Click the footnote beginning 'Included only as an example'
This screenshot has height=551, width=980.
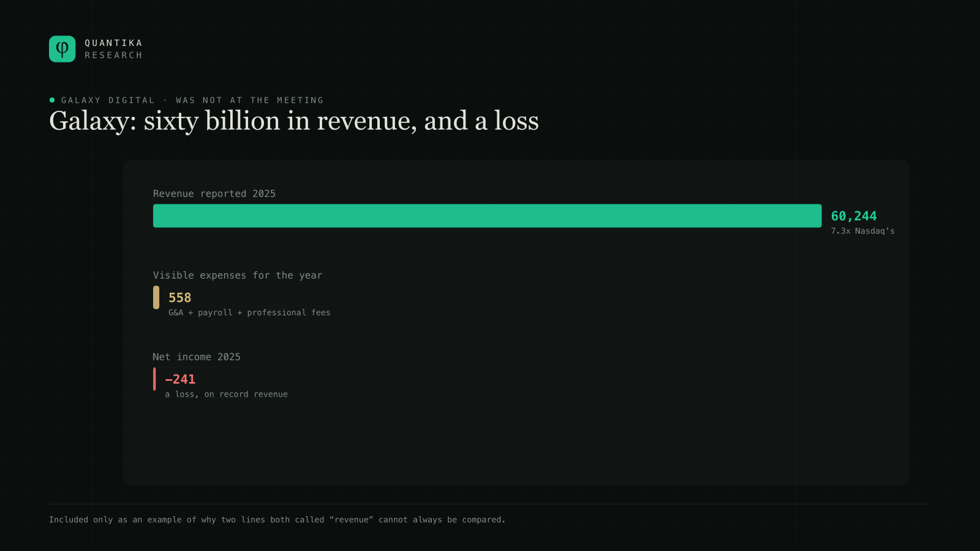pos(277,520)
